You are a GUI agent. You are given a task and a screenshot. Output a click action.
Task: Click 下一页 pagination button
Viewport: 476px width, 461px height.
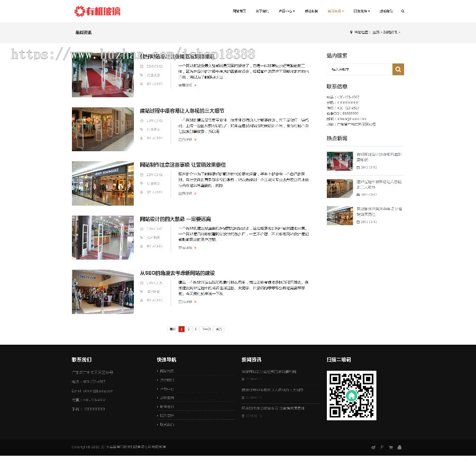click(206, 329)
